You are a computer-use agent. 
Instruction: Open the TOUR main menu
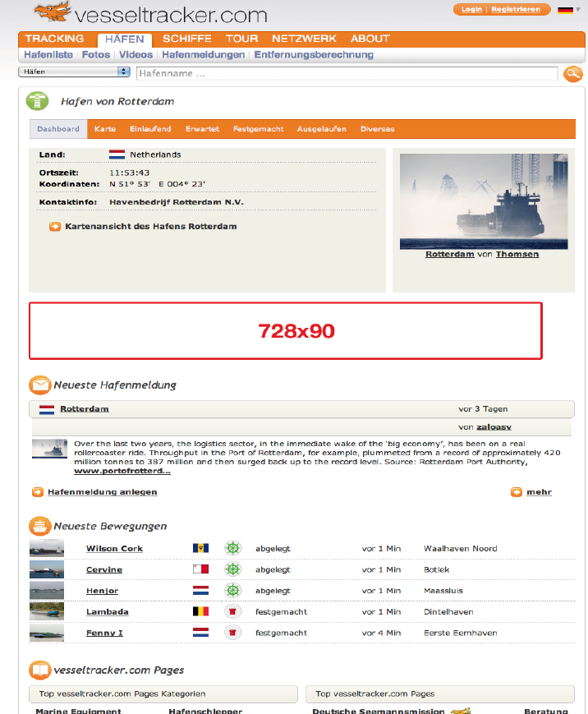coord(241,39)
